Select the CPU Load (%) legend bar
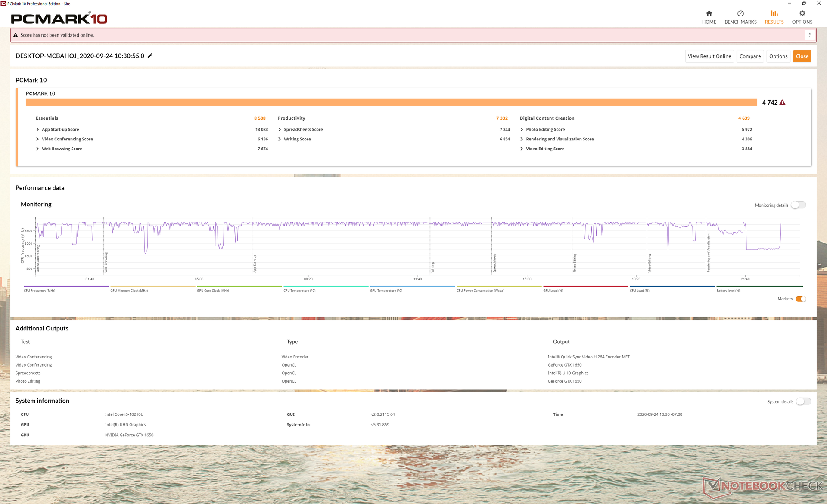The width and height of the screenshot is (827, 504). [x=672, y=286]
